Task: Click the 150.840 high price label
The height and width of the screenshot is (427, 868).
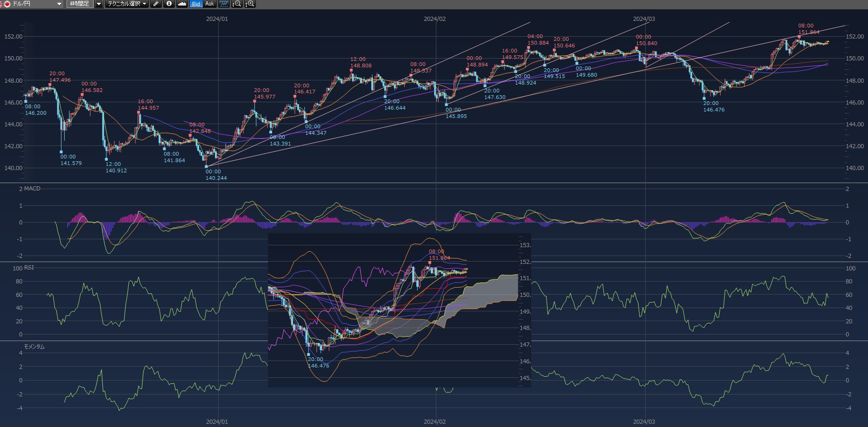Action: coord(647,43)
